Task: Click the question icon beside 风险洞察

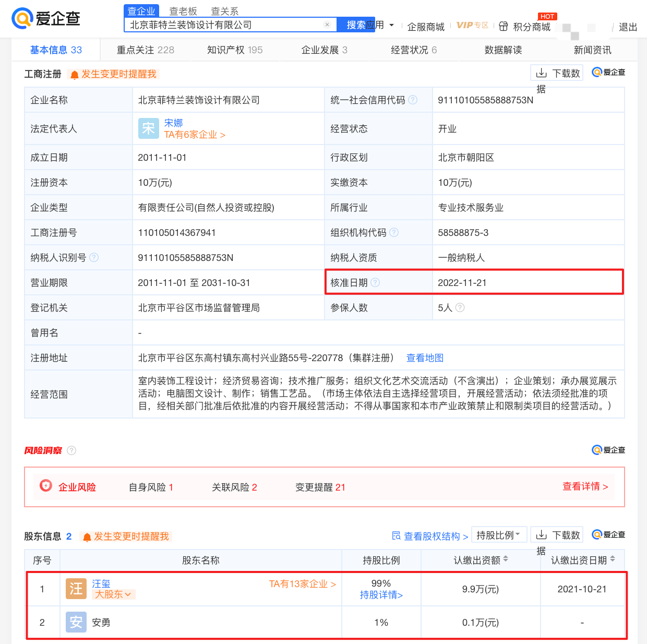Action: (x=71, y=450)
